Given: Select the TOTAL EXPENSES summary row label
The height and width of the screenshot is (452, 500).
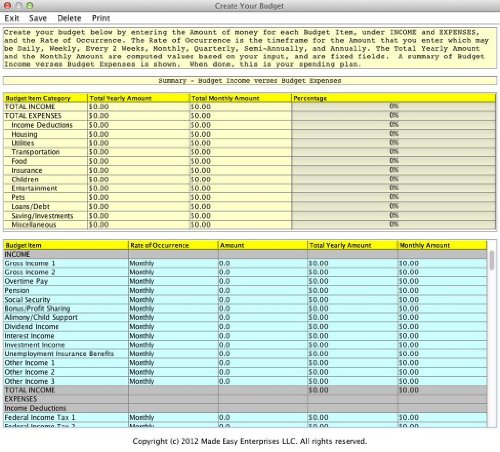Looking at the screenshot, I should [x=33, y=116].
